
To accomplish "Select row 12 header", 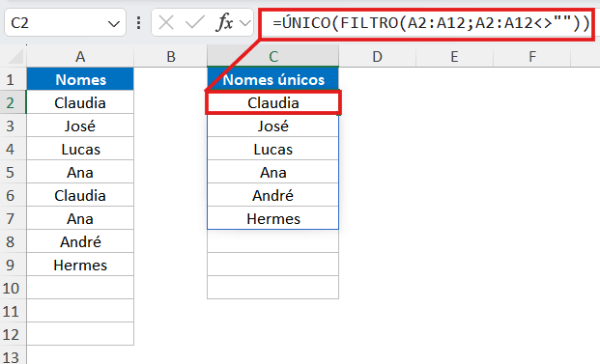I will coord(13,335).
